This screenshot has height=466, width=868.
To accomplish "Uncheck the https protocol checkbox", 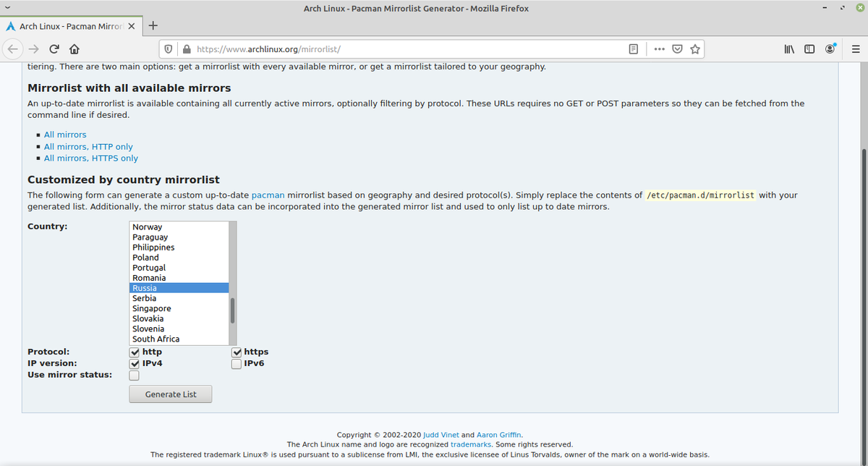I will pyautogui.click(x=237, y=352).
